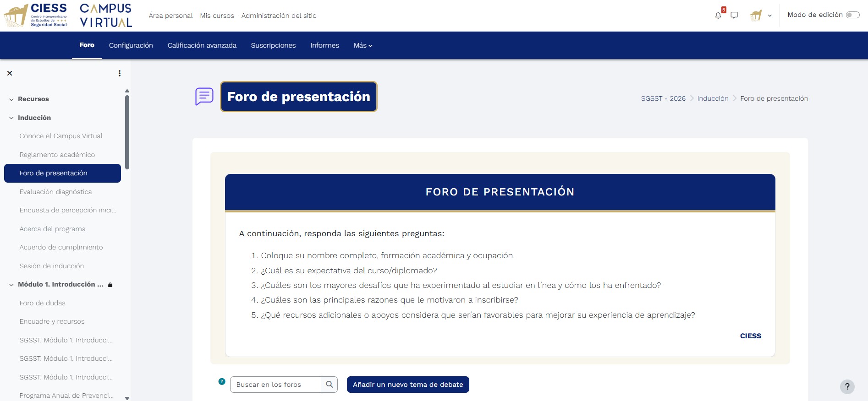This screenshot has height=401, width=868.
Task: Select the Foro tab
Action: (87, 45)
